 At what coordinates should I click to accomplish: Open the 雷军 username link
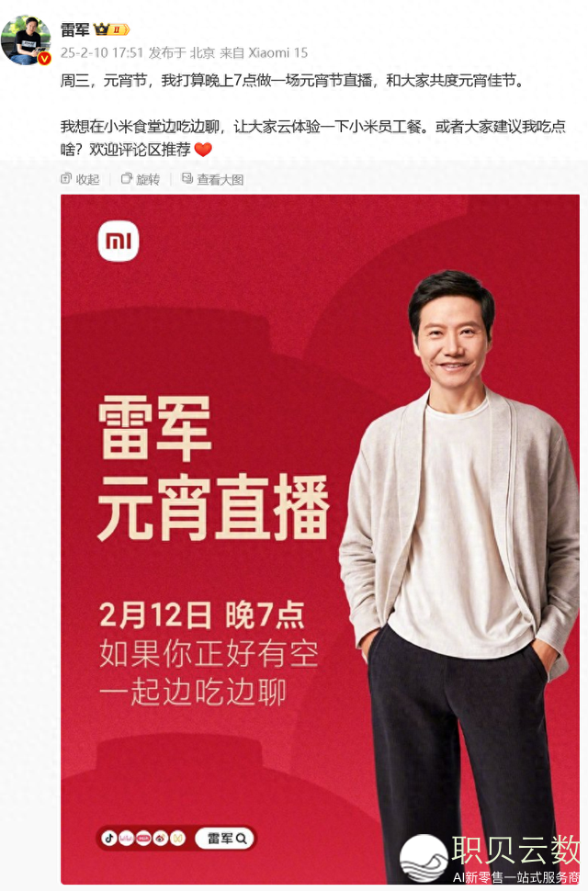coord(74,29)
